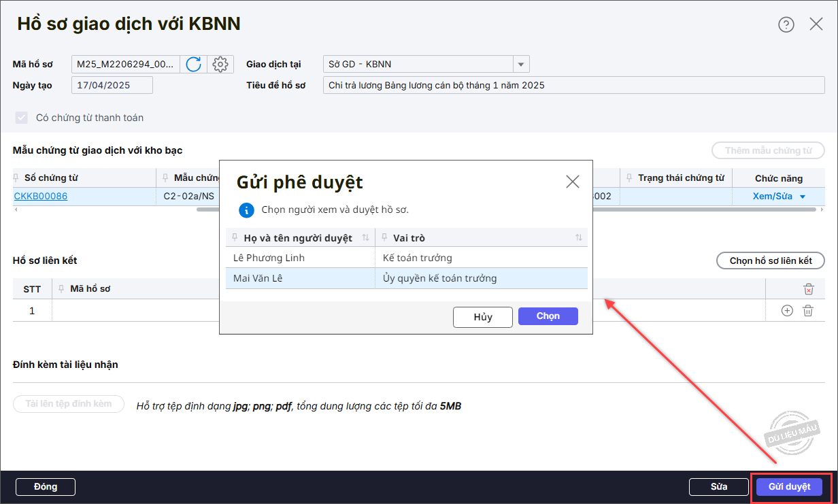This screenshot has height=504, width=838.
Task: Close the Hồ sơ giao dịch window
Action: tap(816, 24)
